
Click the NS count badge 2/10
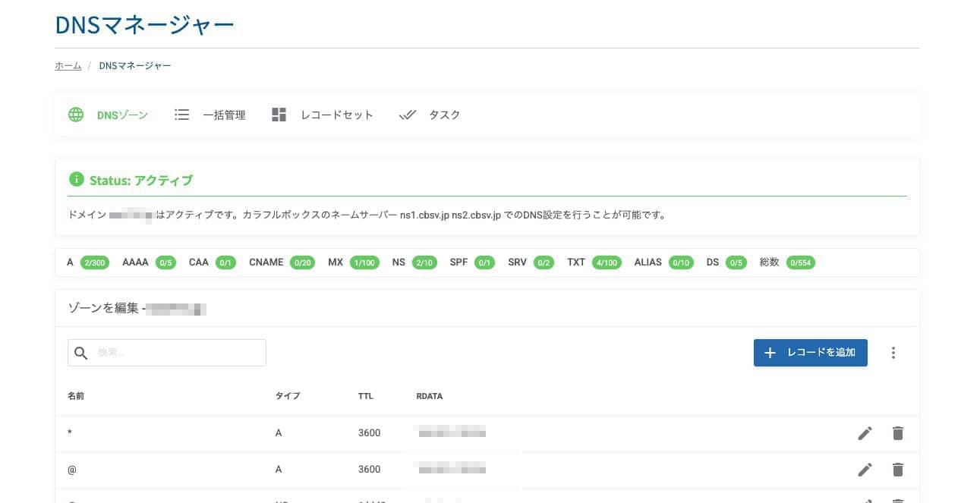coord(424,263)
